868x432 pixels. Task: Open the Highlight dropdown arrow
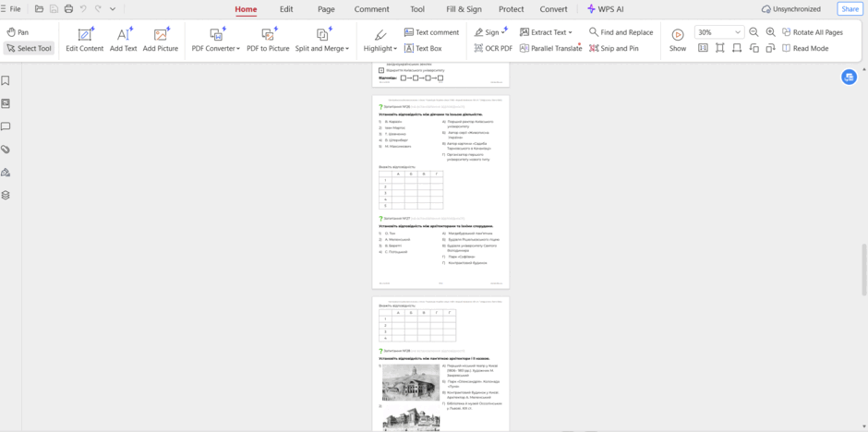click(x=395, y=49)
